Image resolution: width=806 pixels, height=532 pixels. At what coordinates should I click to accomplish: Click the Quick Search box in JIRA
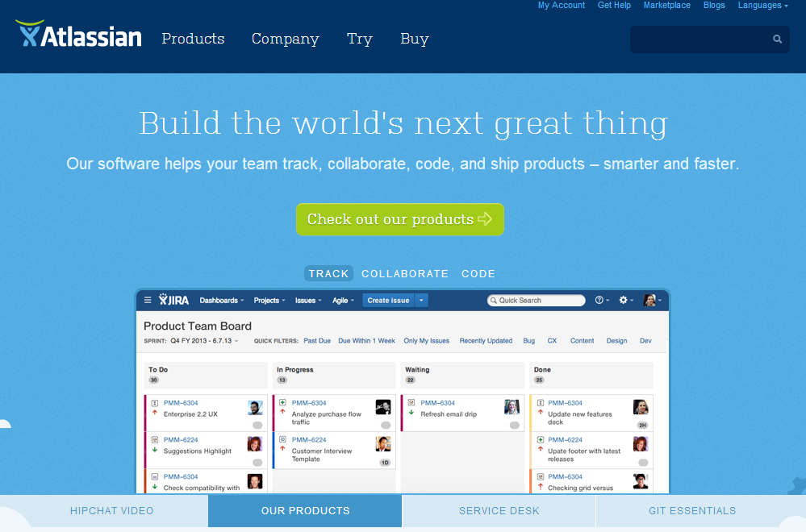(x=537, y=300)
